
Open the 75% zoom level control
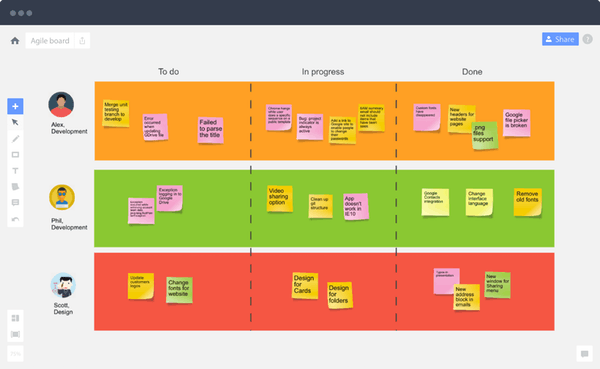point(15,354)
